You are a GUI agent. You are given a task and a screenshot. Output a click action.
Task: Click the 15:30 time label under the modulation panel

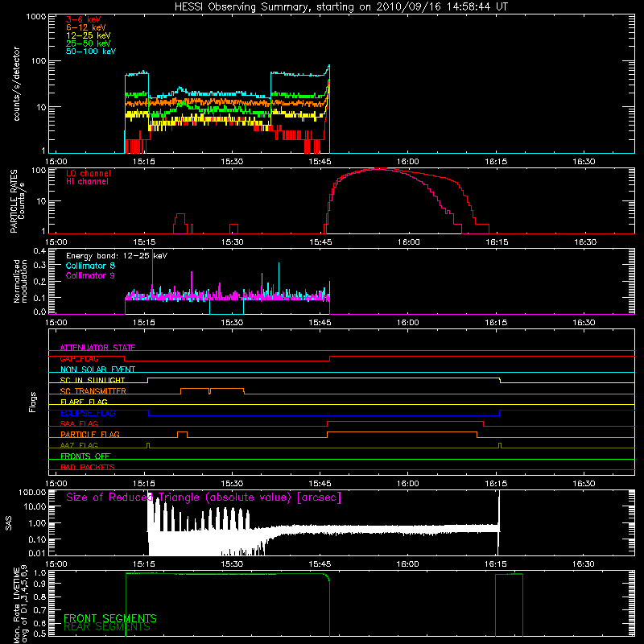point(232,323)
